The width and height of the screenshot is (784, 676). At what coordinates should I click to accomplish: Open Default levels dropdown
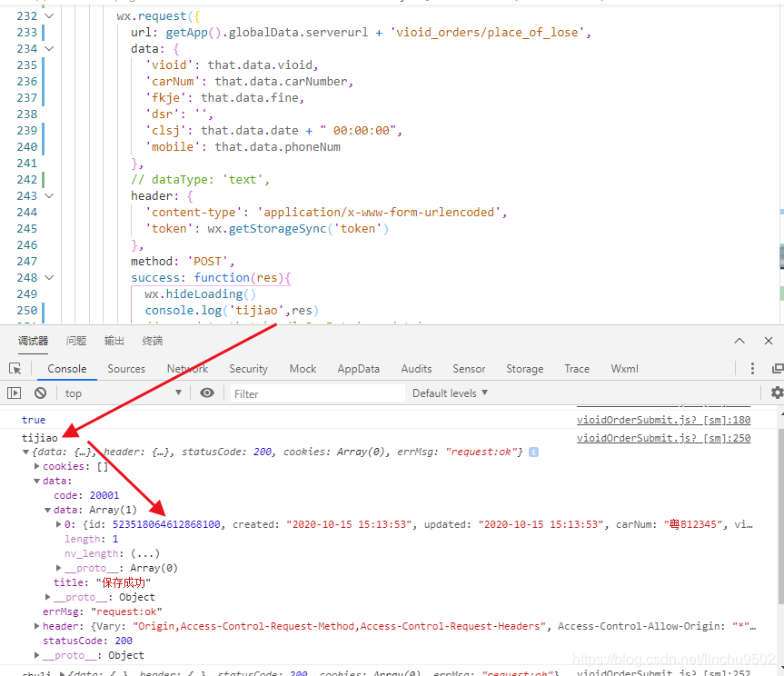[450, 393]
